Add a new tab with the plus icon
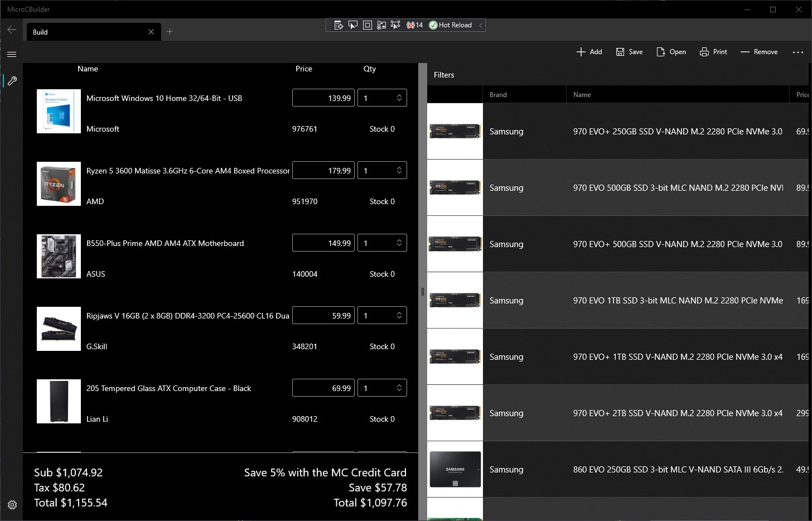Viewport: 812px width, 521px height. 170,32
